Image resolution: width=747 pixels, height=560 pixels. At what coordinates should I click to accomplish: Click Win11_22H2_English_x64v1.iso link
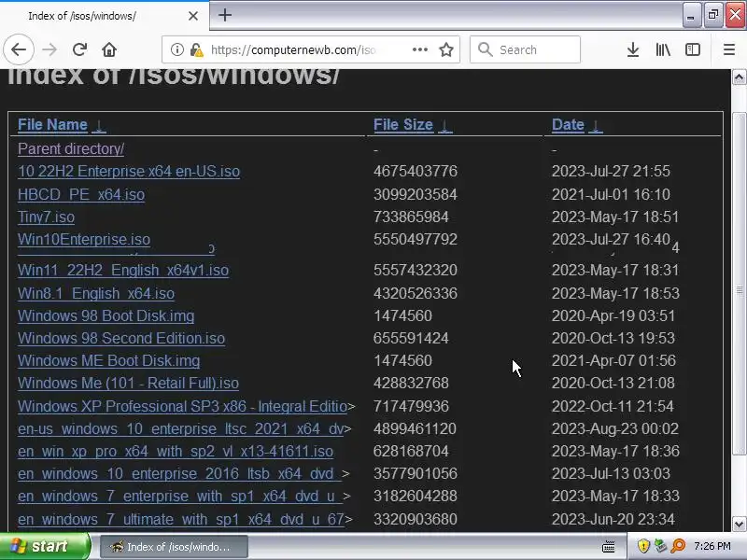coord(123,271)
